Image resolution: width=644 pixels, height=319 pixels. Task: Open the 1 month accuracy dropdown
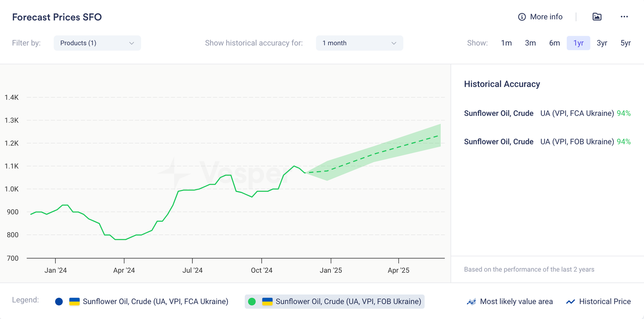pos(359,43)
